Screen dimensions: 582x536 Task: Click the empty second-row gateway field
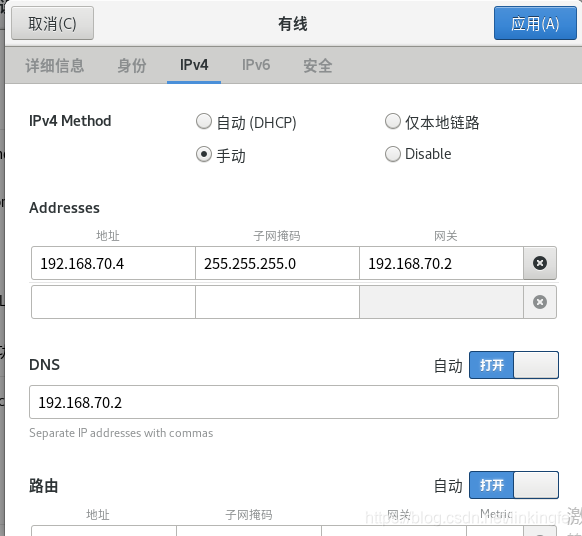[x=441, y=302]
